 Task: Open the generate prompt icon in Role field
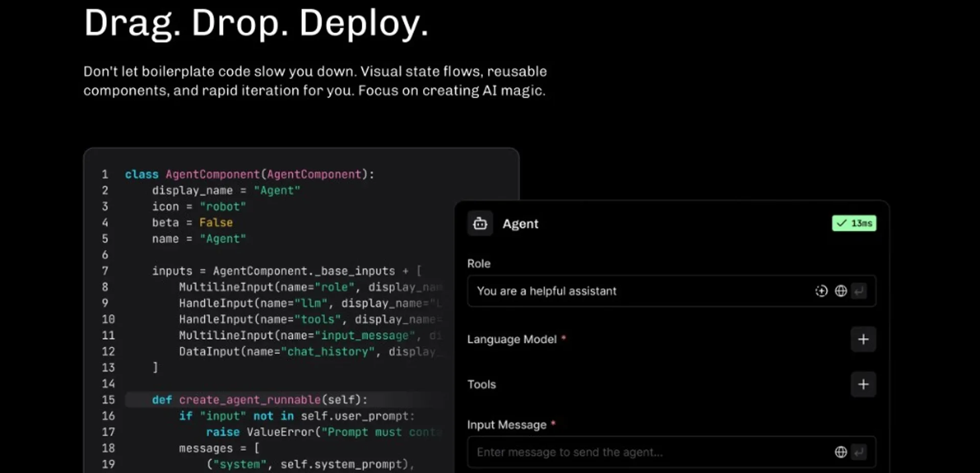(x=821, y=291)
